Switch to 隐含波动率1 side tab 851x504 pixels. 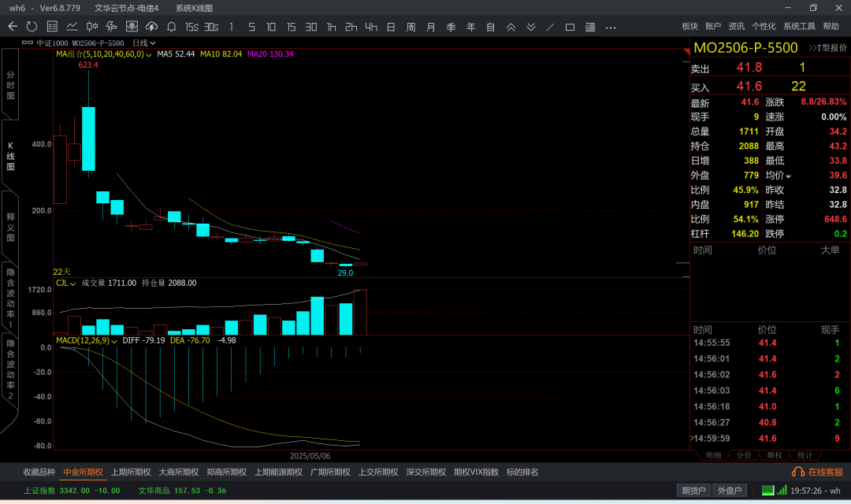10,298
